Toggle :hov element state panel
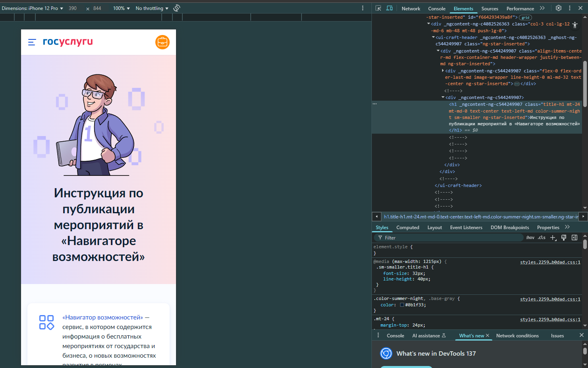 tap(530, 238)
